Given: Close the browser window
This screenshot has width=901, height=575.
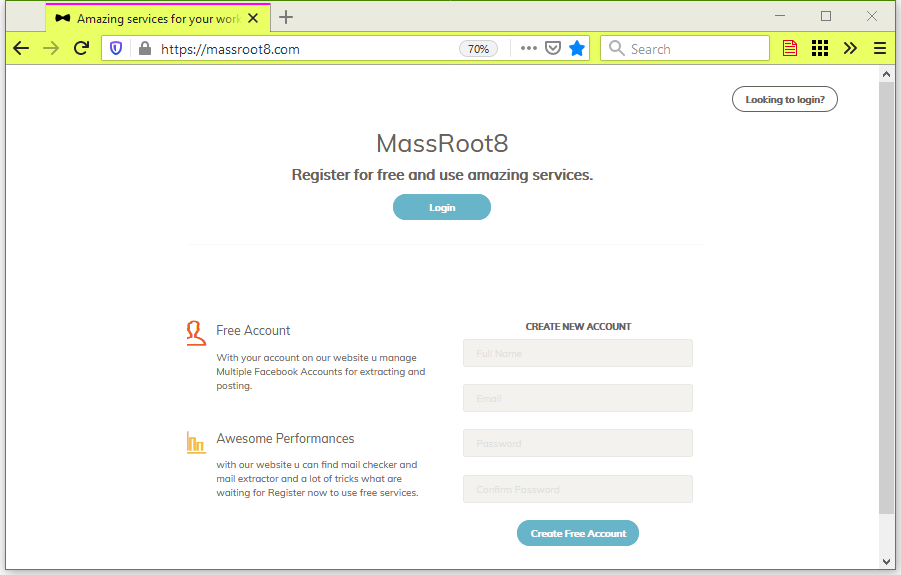Looking at the screenshot, I should click(872, 16).
